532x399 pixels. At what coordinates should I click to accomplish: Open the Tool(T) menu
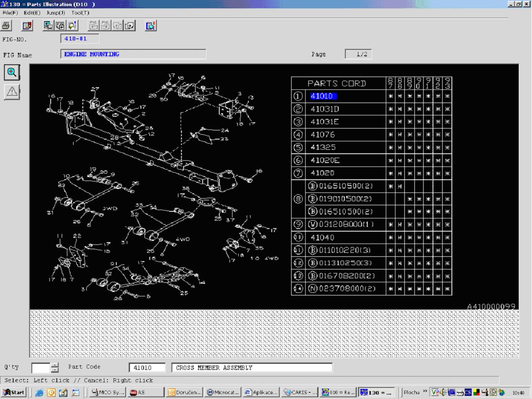click(81, 13)
